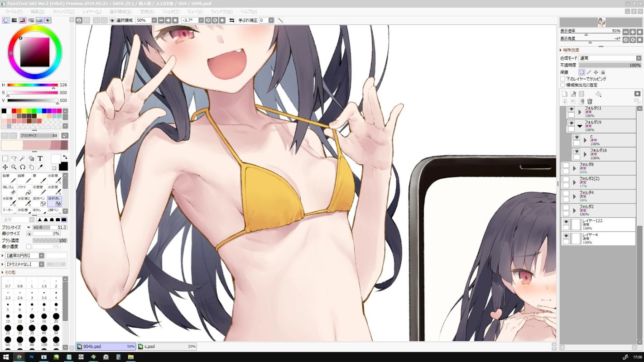The width and height of the screenshot is (644, 362).
Task: Open Photoshop from the Windows taskbar
Action: (32, 357)
